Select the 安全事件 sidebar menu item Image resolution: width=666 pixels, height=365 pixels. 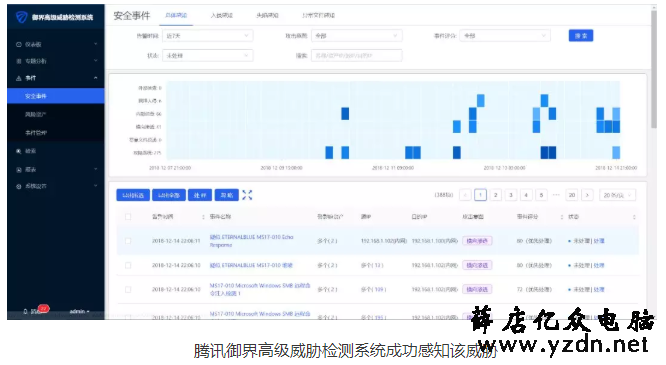(x=56, y=96)
